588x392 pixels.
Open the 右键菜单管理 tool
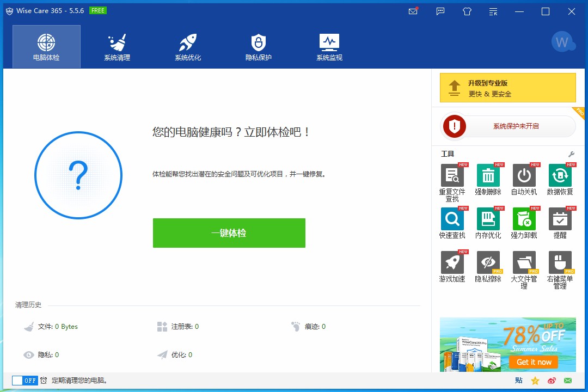coord(560,269)
